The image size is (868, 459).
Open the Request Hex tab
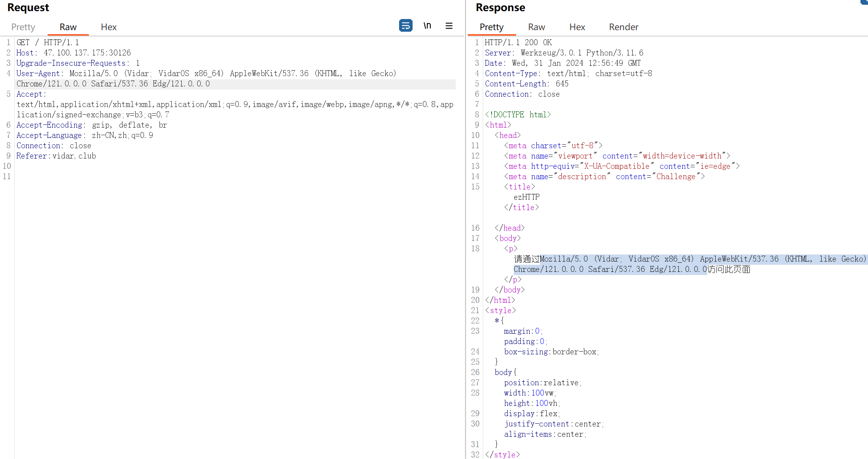(x=108, y=27)
